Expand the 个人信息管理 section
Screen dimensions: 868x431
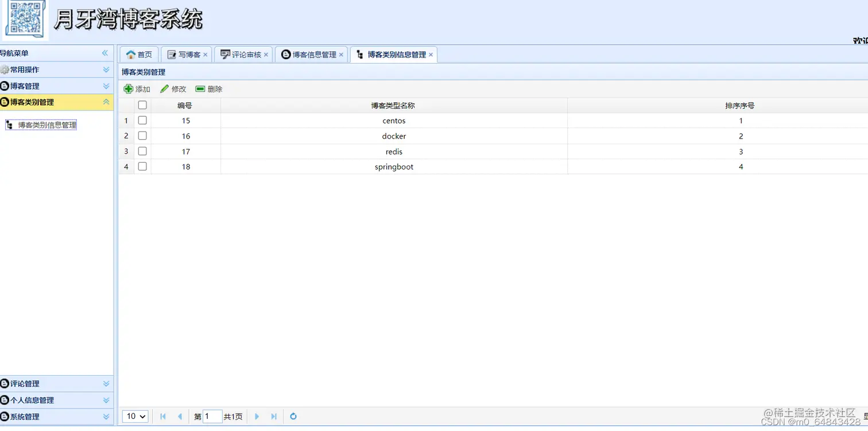pos(106,400)
